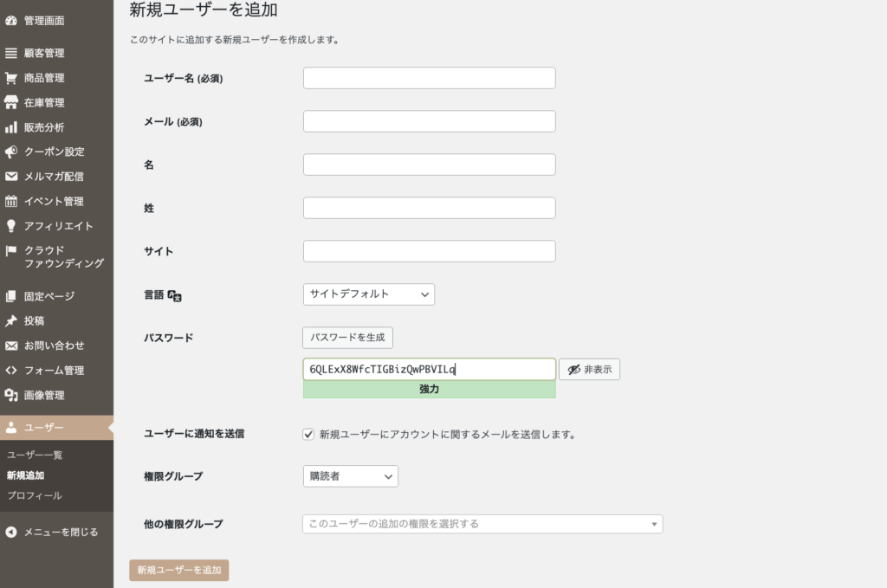Click the クーポン設定 megaphone icon

(11, 152)
